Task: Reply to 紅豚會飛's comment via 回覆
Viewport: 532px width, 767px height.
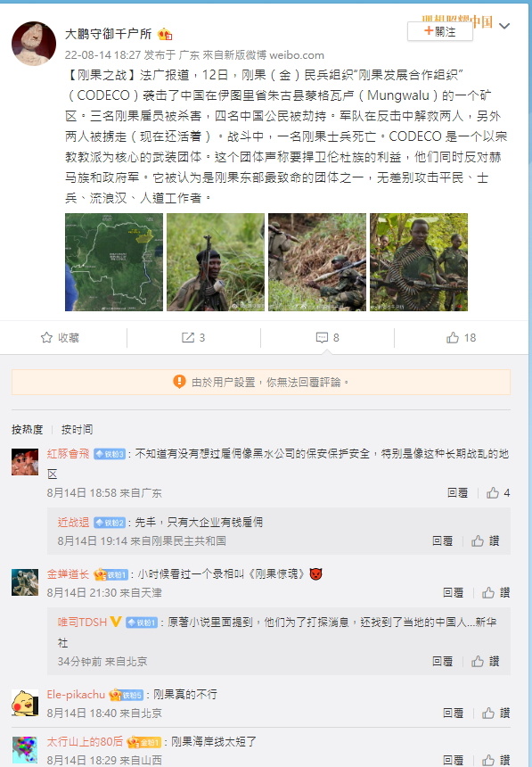Action: pyautogui.click(x=458, y=493)
